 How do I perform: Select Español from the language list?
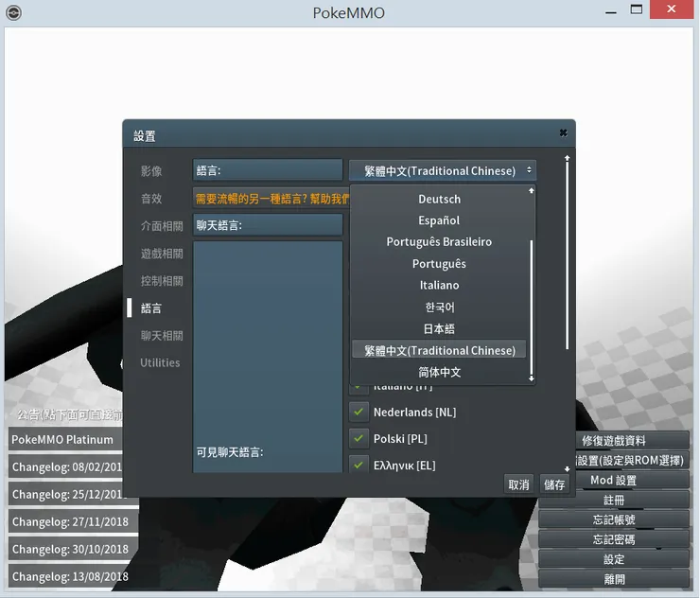439,220
